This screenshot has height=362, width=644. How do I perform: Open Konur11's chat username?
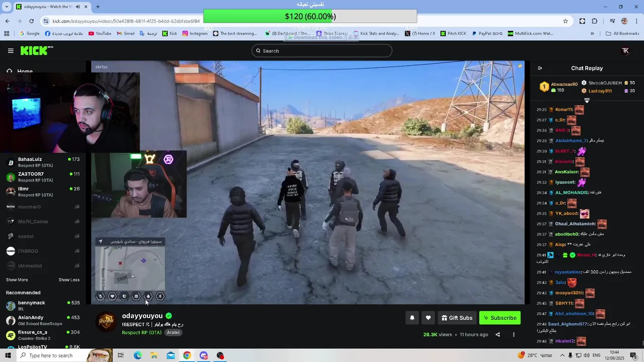tap(563, 110)
